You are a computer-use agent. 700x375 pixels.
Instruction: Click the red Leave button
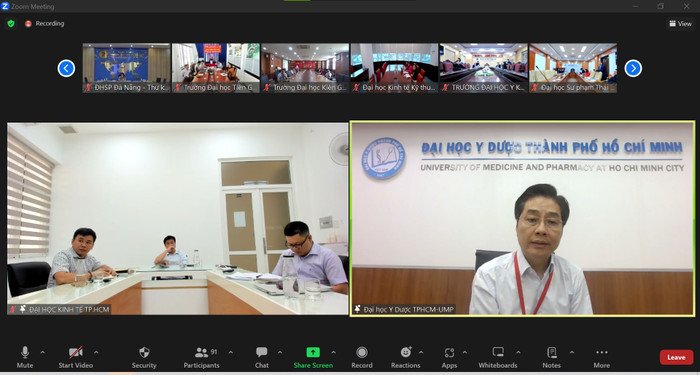(676, 358)
